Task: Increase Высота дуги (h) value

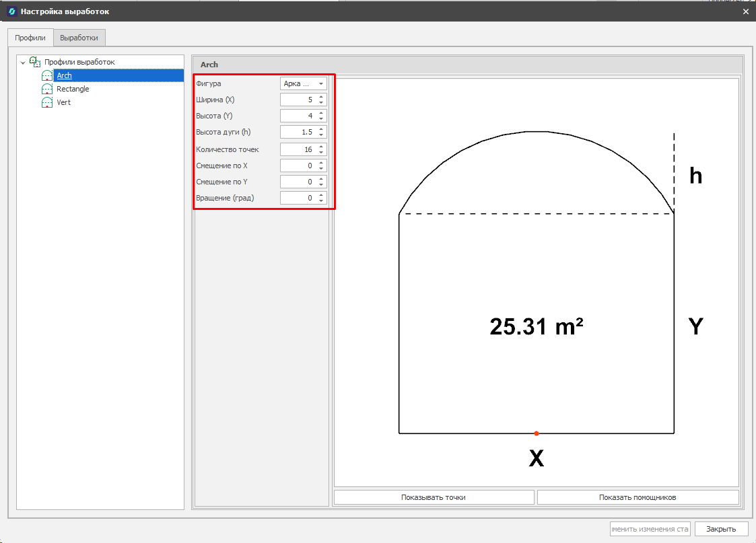Action: coord(321,129)
